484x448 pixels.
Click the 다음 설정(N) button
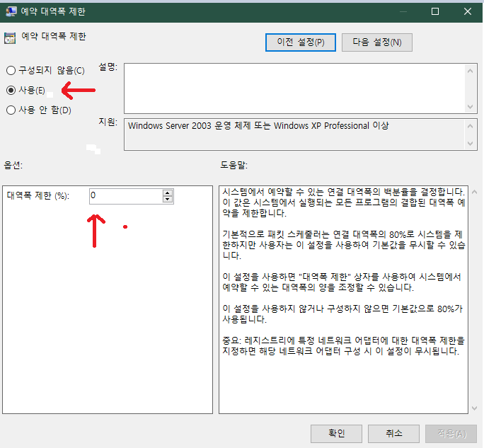coord(377,42)
